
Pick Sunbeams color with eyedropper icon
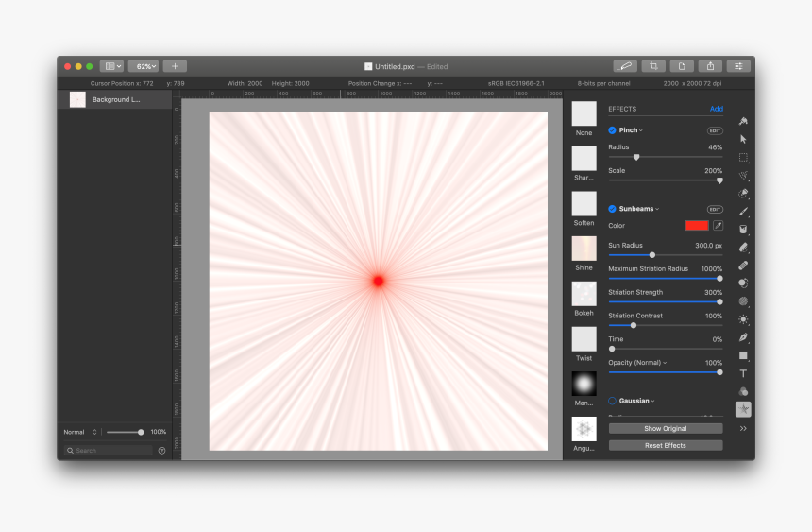[718, 225]
